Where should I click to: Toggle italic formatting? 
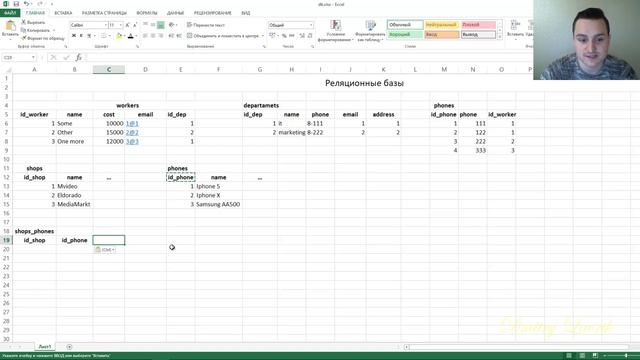click(x=81, y=36)
